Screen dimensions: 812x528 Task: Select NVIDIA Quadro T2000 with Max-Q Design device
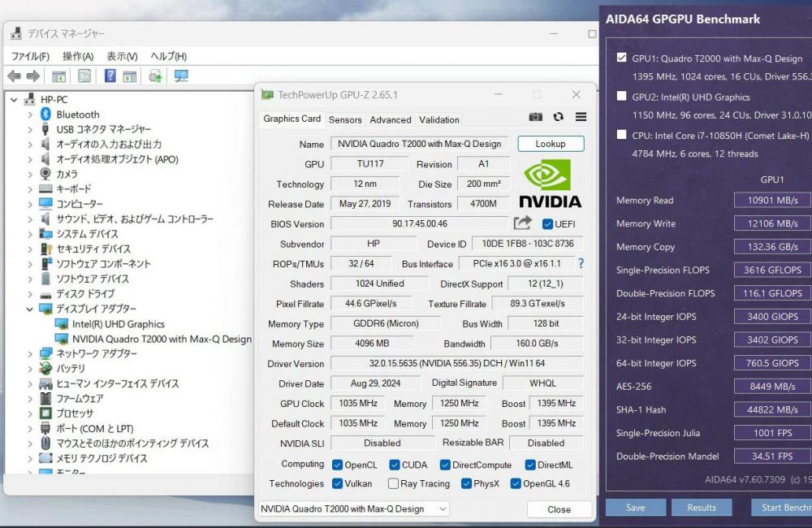[x=162, y=340]
